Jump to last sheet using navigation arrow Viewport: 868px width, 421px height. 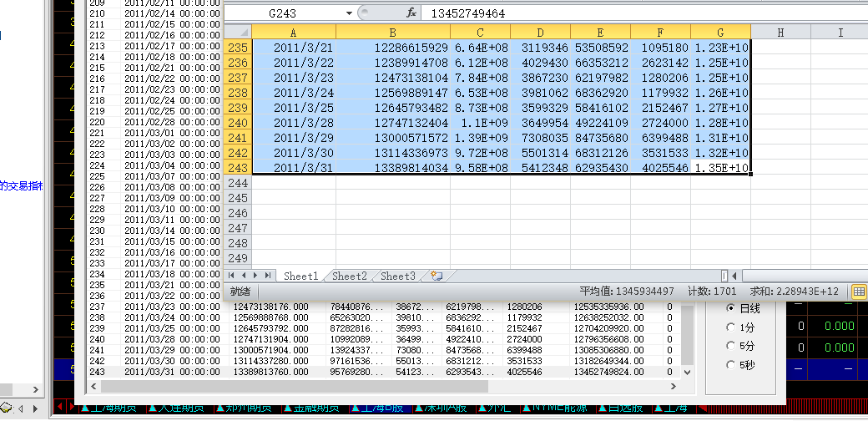268,276
